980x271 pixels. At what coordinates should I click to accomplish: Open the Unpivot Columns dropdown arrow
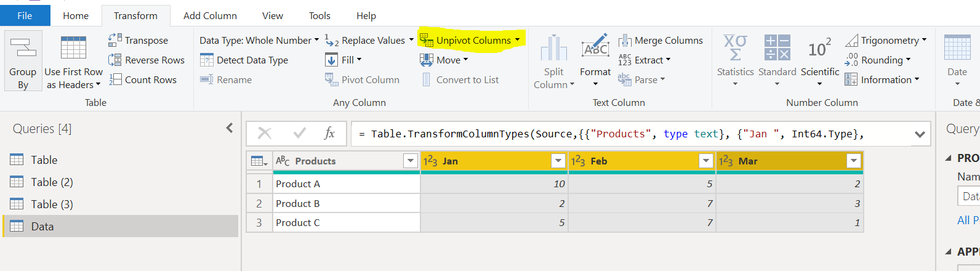pyautogui.click(x=517, y=40)
